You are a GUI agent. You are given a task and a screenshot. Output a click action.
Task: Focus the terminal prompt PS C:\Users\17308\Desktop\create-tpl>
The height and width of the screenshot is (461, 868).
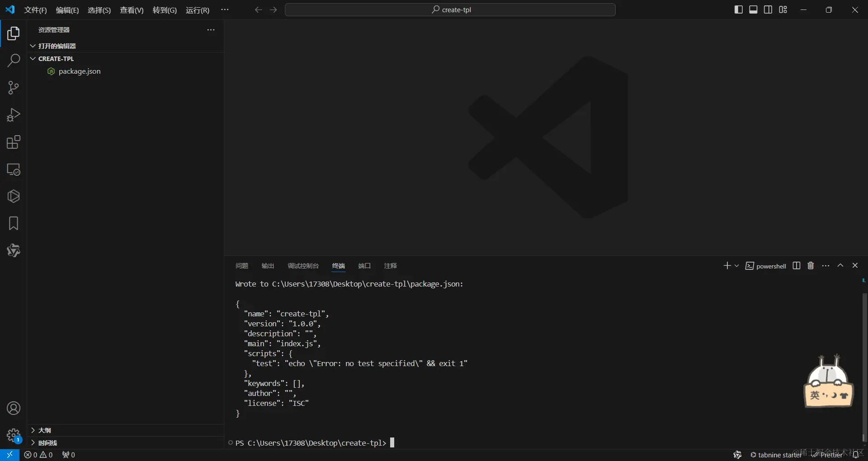coord(311,443)
